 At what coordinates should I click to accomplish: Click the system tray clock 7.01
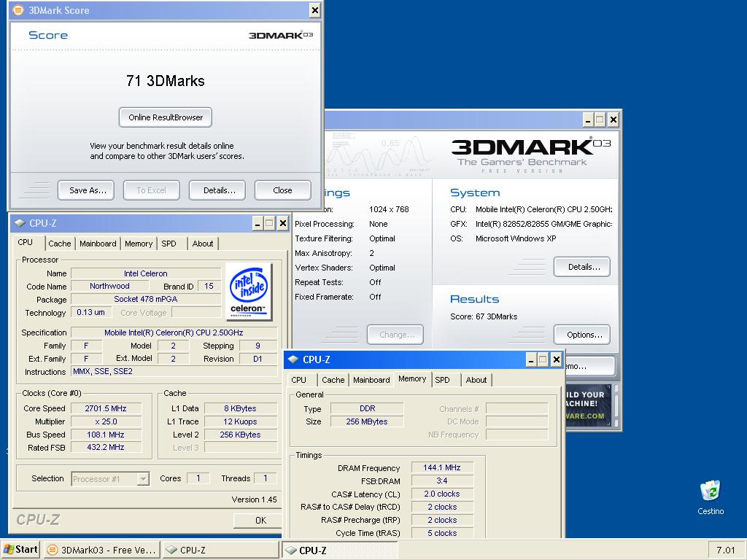726,550
